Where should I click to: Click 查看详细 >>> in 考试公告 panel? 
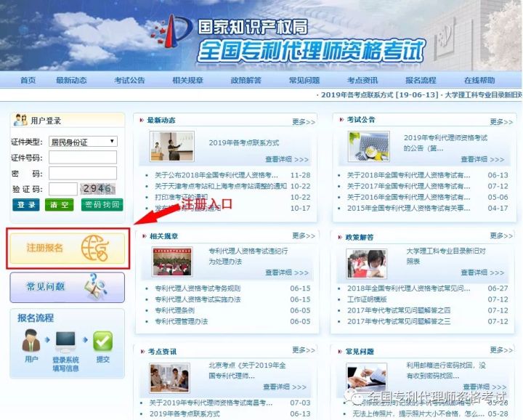click(x=482, y=159)
